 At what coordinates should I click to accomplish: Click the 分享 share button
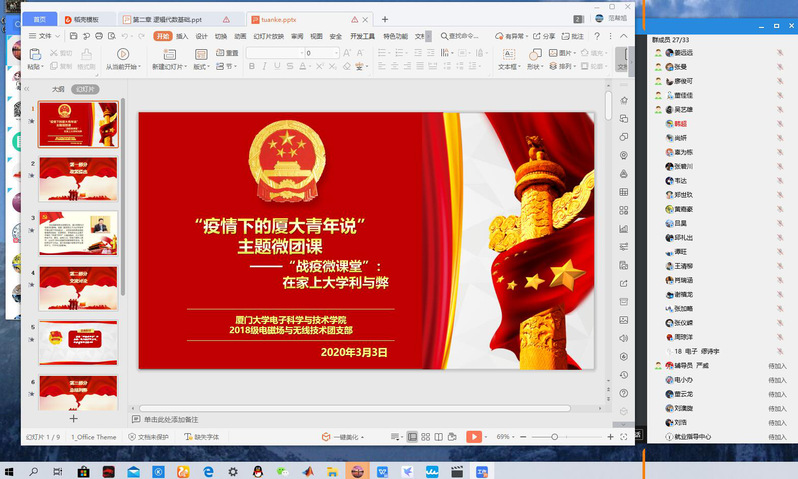click(x=544, y=36)
